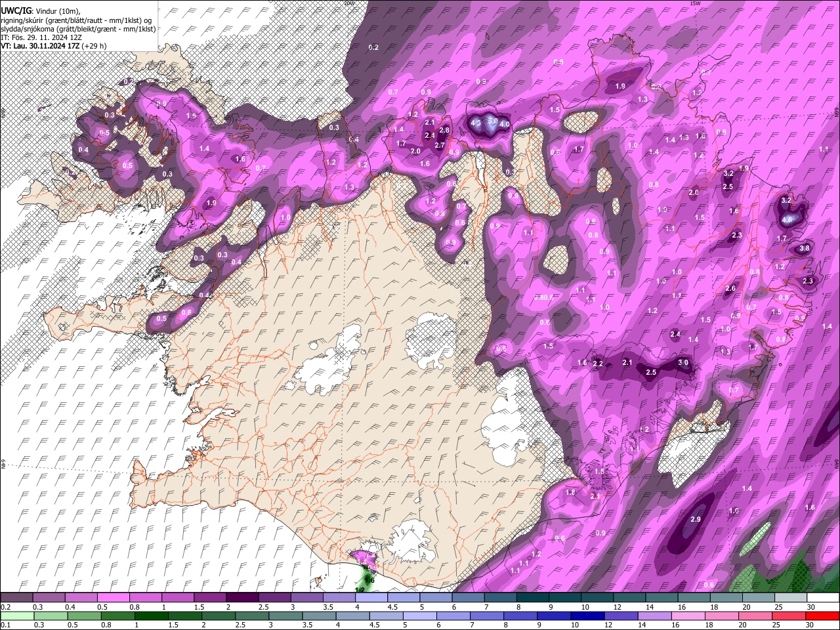This screenshot has width=840, height=630.
Task: Click the '0.2' label under upper legend row
Action: (5, 607)
